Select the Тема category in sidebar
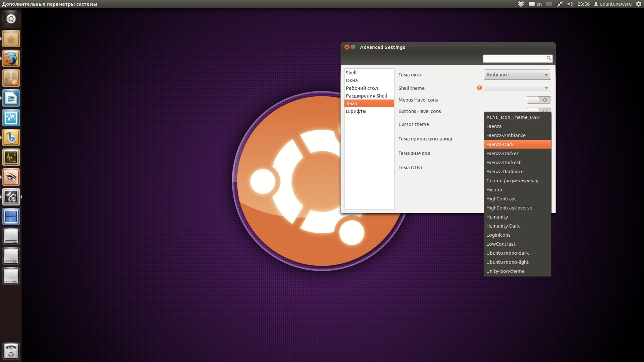This screenshot has width=644, height=362. point(369,104)
